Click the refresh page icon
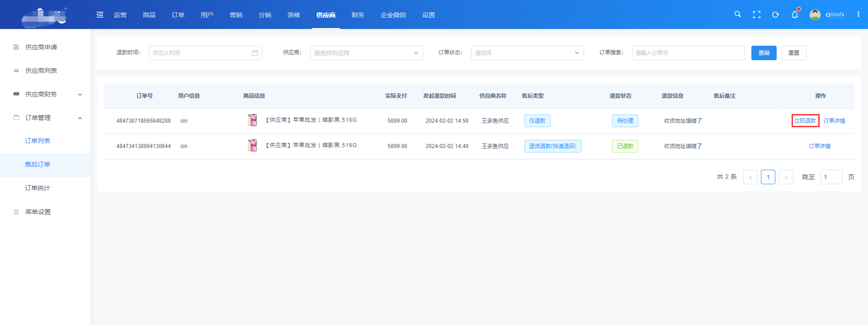 pos(776,15)
